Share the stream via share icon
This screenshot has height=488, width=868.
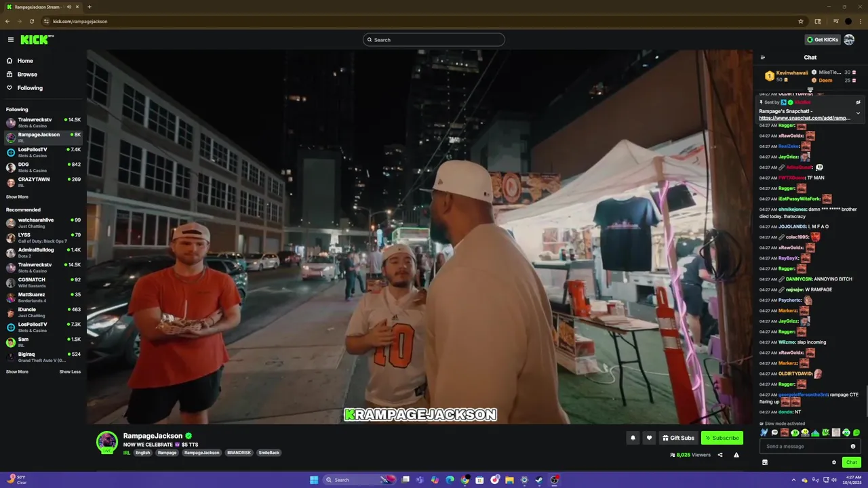(x=720, y=455)
